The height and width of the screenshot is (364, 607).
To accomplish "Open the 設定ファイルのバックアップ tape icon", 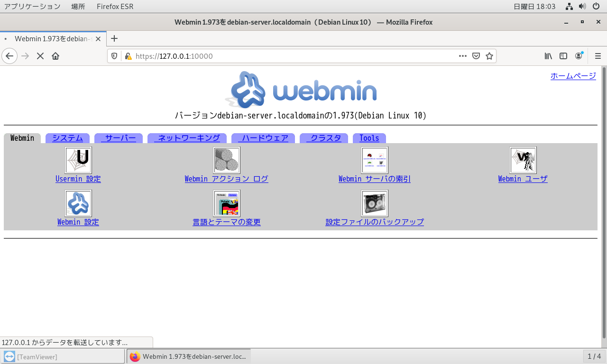I will click(x=375, y=203).
